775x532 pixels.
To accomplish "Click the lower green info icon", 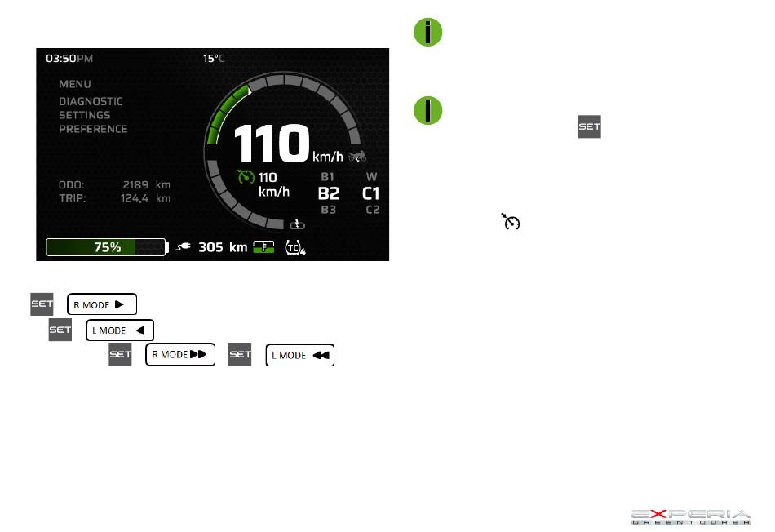I will (427, 110).
